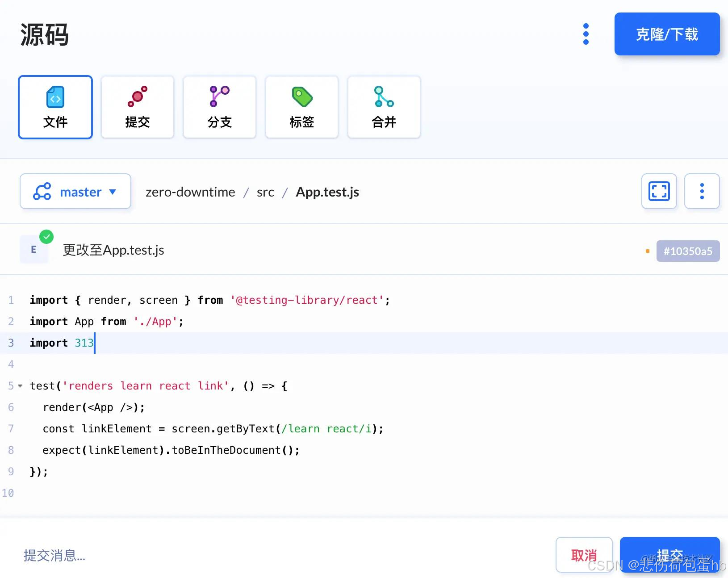The height and width of the screenshot is (578, 728).
Task: Click commit hash #10350a5
Action: [x=688, y=251]
